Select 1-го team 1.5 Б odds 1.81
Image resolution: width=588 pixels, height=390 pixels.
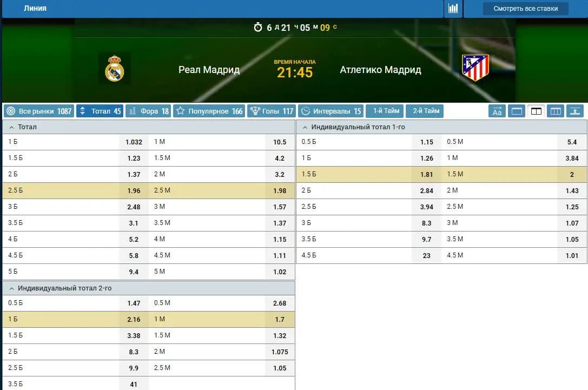pos(427,174)
